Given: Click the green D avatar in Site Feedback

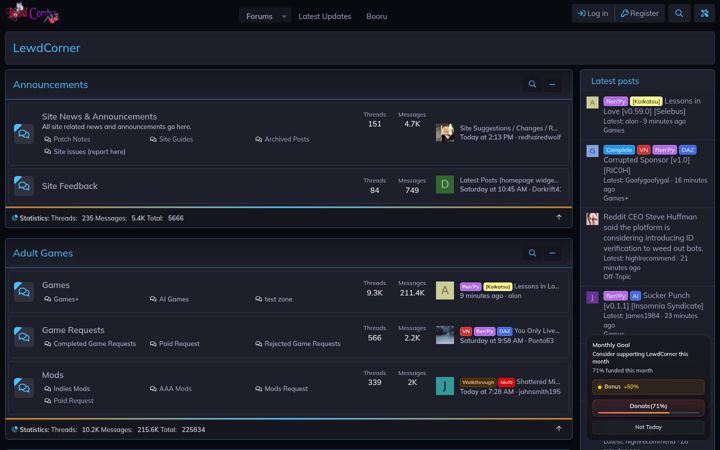Looking at the screenshot, I should [x=444, y=185].
